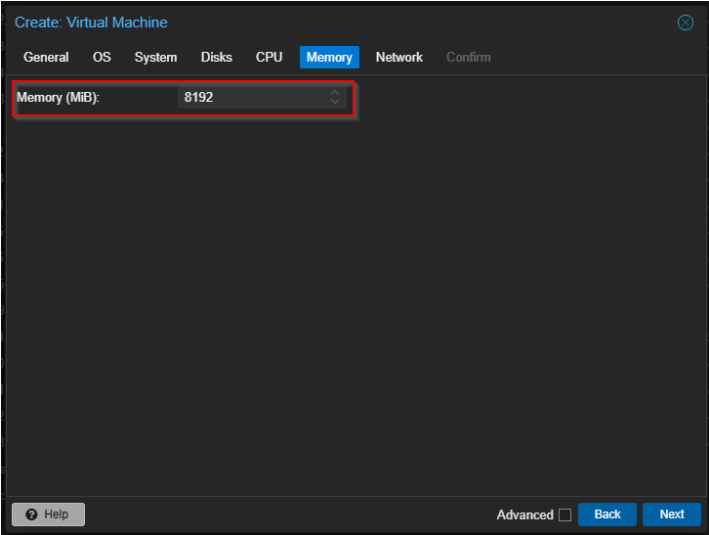Screen dimensions: 709x535
Task: Open the Network tab
Action: 399,57
